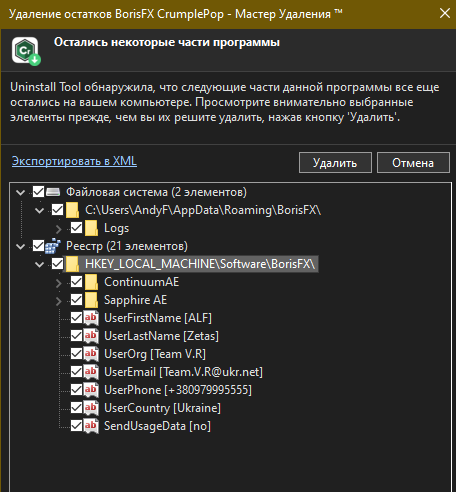Collapse the Файловая система tree node

21,192
